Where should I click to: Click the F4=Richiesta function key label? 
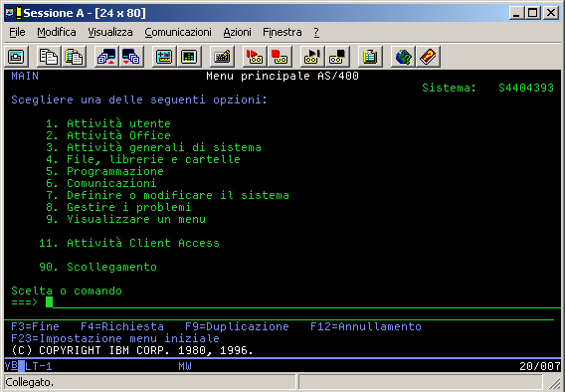pos(122,326)
